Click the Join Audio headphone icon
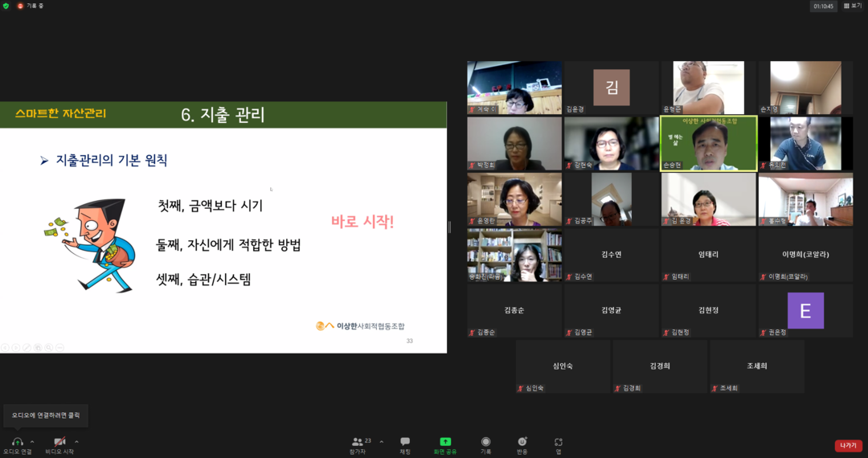The width and height of the screenshot is (868, 458). 17,441
